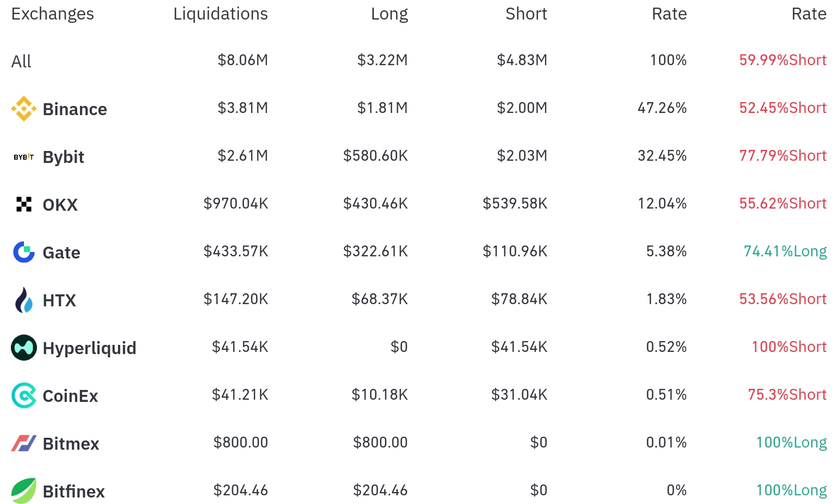This screenshot has height=504, width=838.
Task: Open the Hyperliquid exchange name link
Action: point(90,348)
